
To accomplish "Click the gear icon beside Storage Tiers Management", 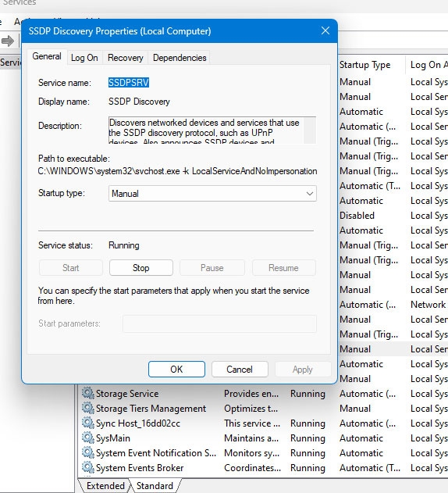I will tap(87, 408).
